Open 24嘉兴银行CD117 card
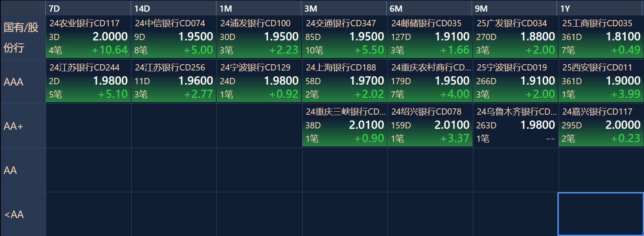 pyautogui.click(x=601, y=125)
